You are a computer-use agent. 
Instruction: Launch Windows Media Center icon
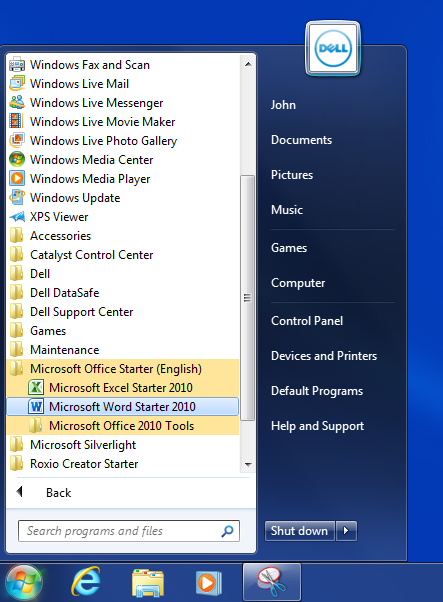click(17, 160)
